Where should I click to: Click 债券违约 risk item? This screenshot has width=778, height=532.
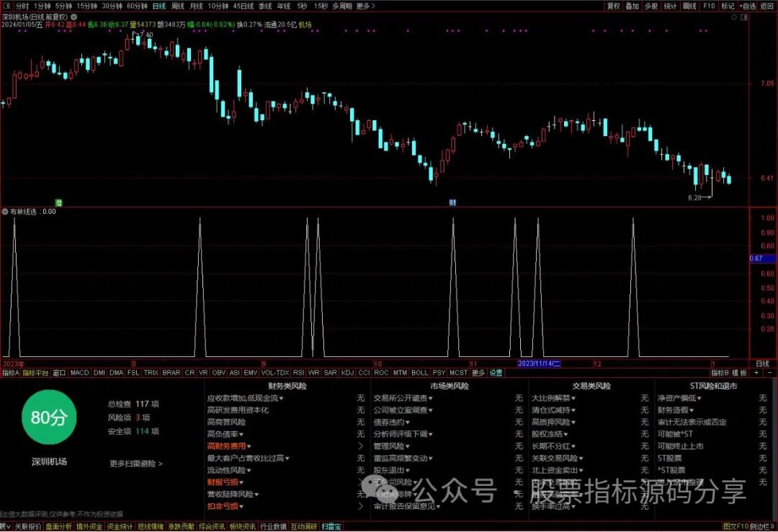391,422
